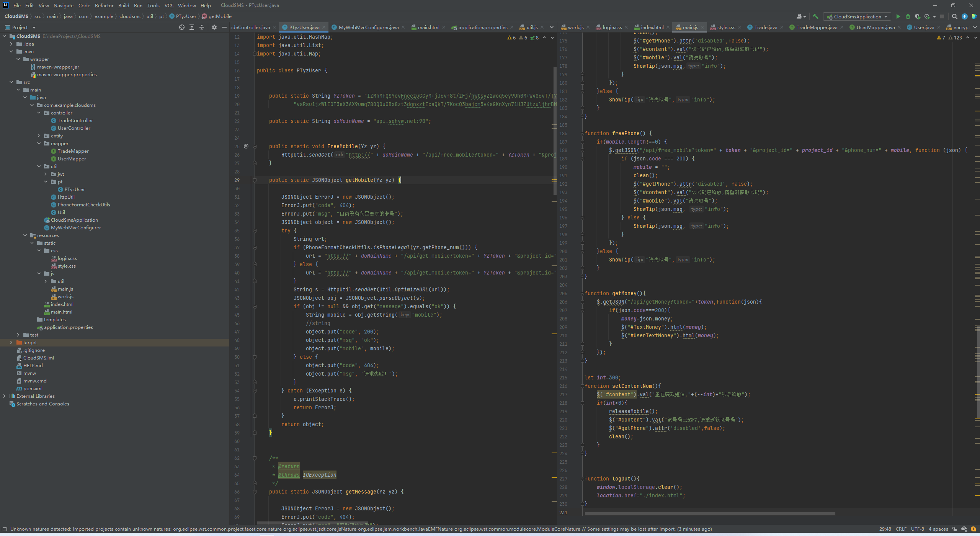
Task: Select work.js in project tree
Action: 65,296
